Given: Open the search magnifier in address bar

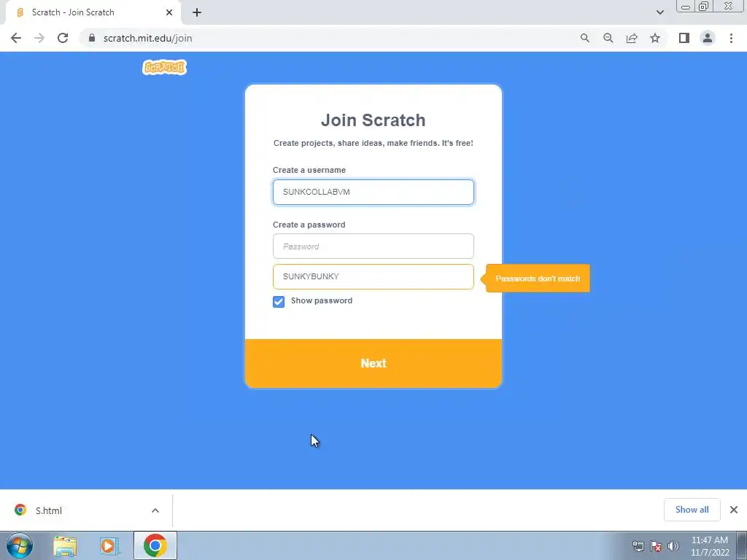Looking at the screenshot, I should [x=584, y=38].
